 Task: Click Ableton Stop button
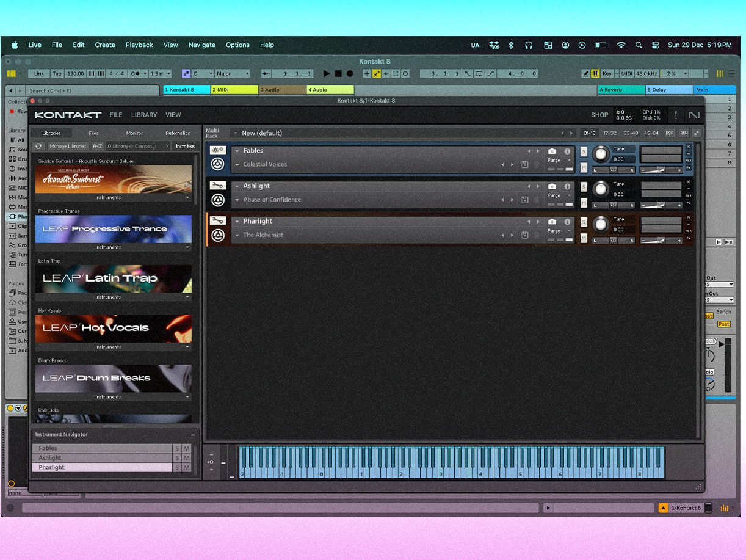[x=338, y=73]
